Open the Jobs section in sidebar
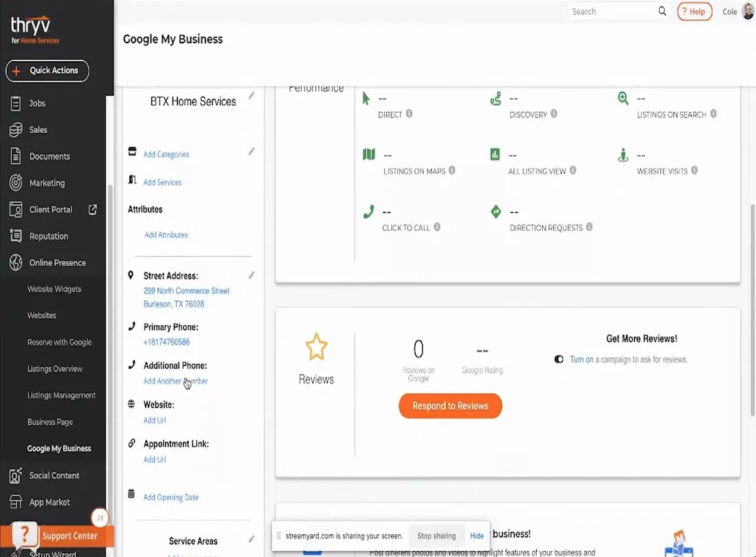 coord(36,103)
